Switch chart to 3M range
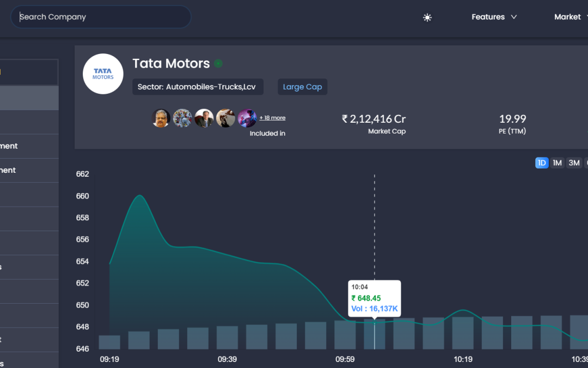The height and width of the screenshot is (368, 588). click(x=574, y=163)
